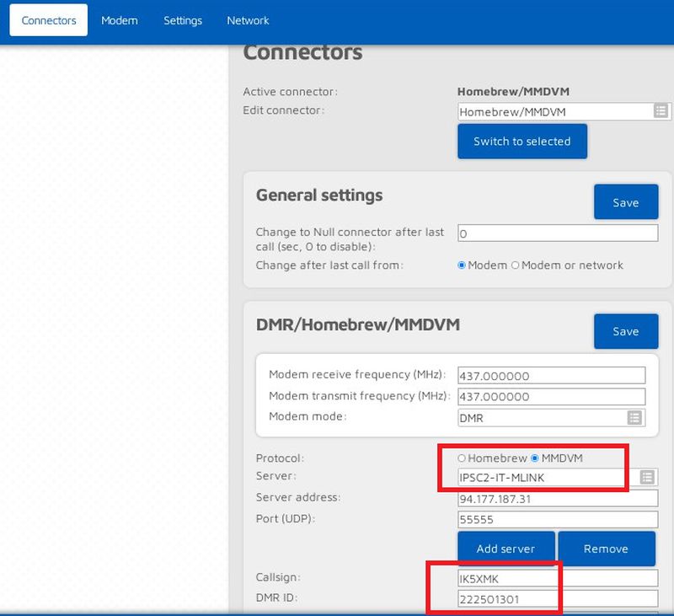The height and width of the screenshot is (616, 674).
Task: Edit the Server address field
Action: tap(558, 498)
